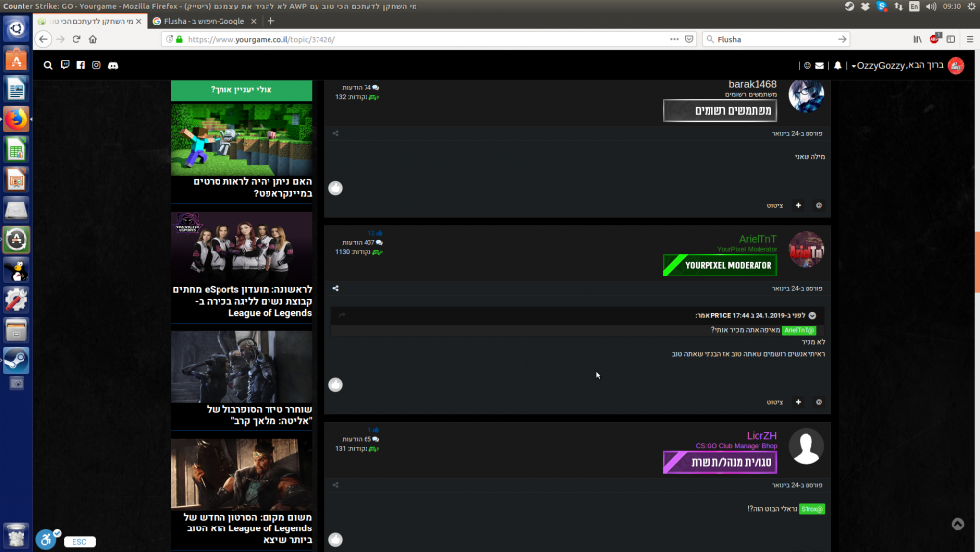The height and width of the screenshot is (552, 980).
Task: Expand the OzzyGozzy user account dropdown
Action: click(880, 65)
